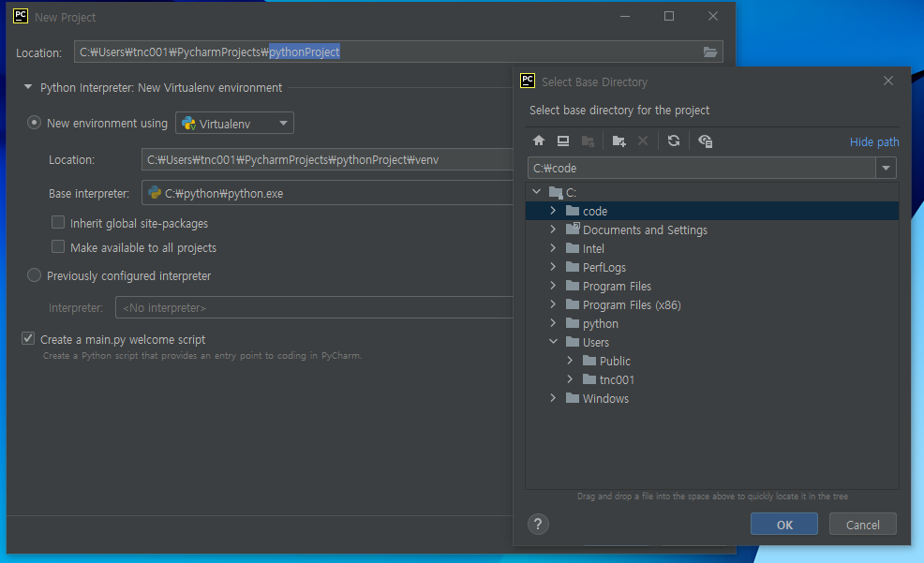Click the Show hidden files toolbar icon

click(705, 141)
